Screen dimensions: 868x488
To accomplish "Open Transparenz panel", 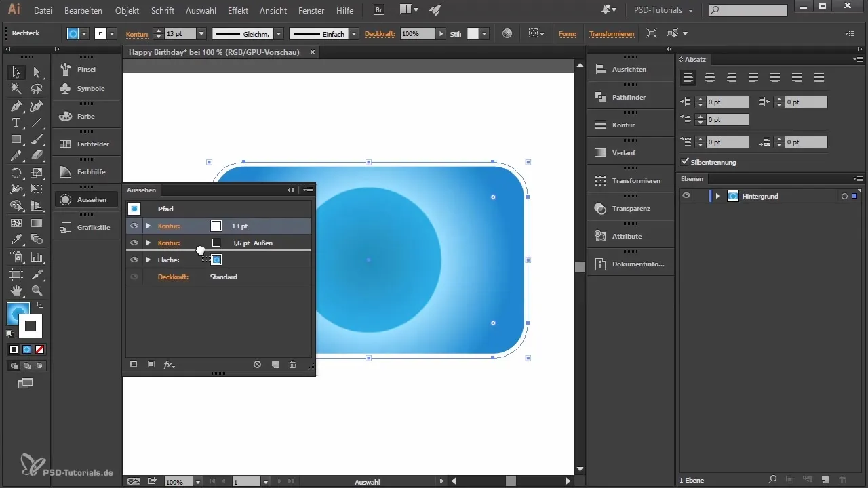I will [629, 208].
